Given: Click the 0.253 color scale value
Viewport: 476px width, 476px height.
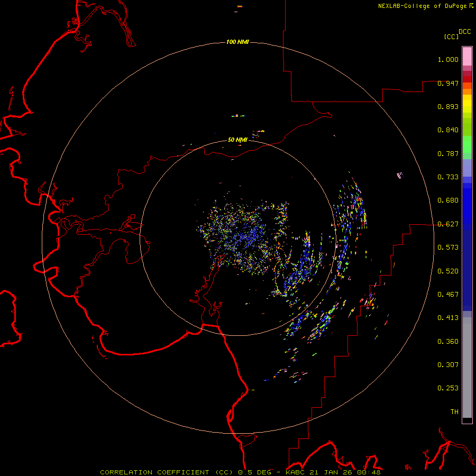Looking at the screenshot, I should coord(448,388).
